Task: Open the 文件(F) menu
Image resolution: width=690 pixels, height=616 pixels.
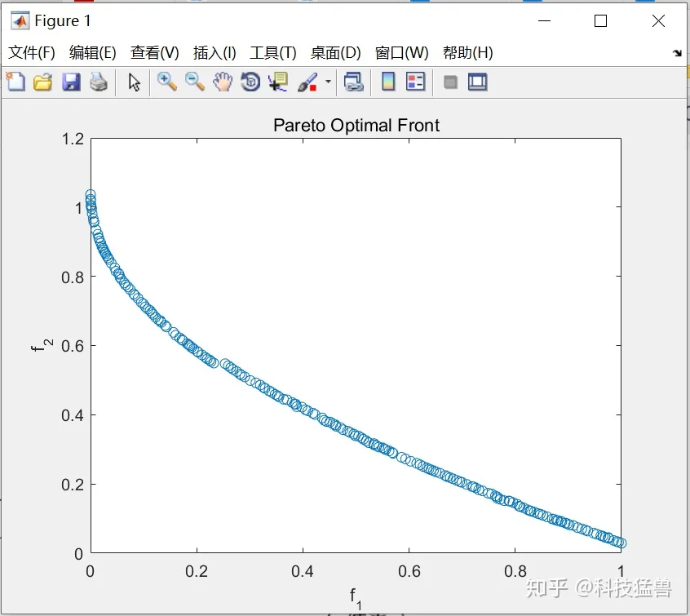Action: 32,53
